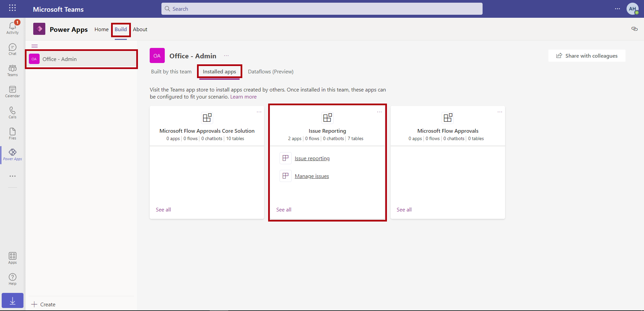Open the Manage issues app link
This screenshot has height=311, width=644.
pyautogui.click(x=312, y=176)
